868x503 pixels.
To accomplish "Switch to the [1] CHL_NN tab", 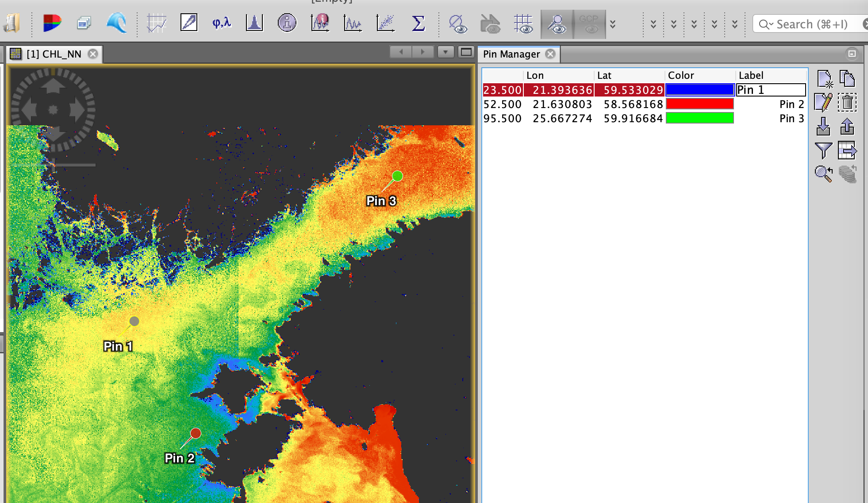I will [54, 54].
